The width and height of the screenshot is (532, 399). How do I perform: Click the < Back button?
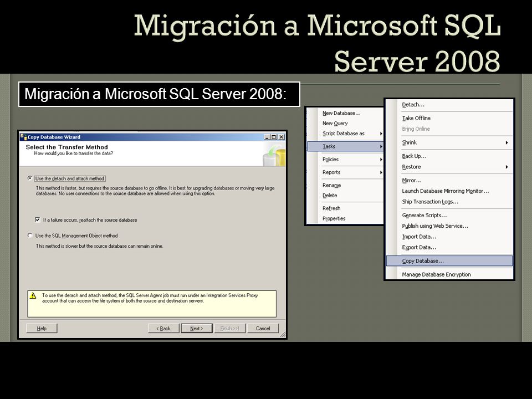click(163, 328)
